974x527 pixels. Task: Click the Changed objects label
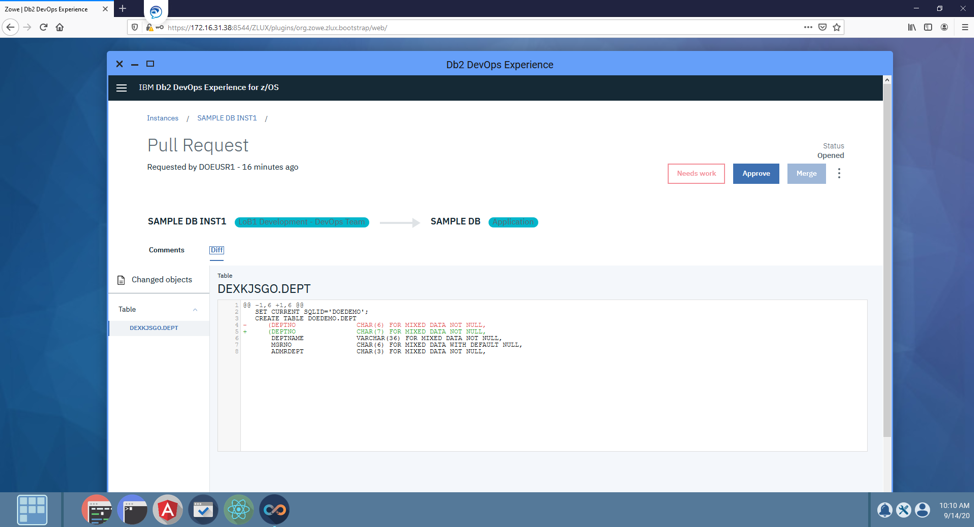tap(162, 280)
